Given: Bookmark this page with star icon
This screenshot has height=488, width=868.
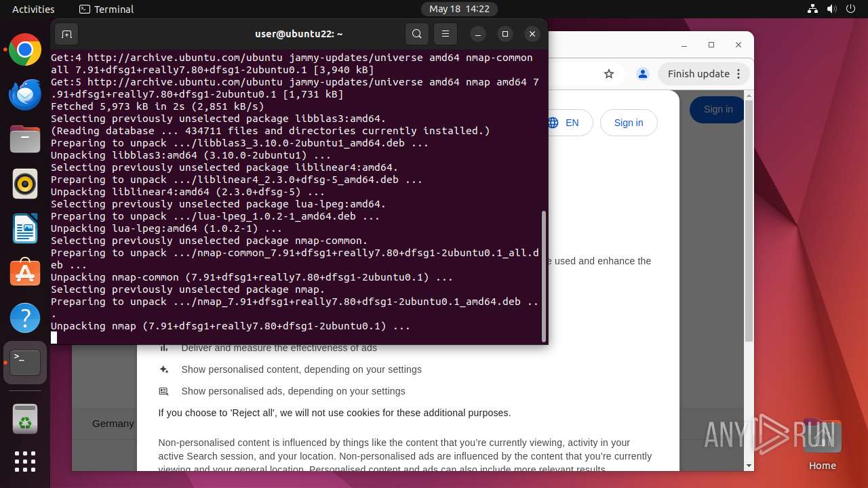Looking at the screenshot, I should click(609, 74).
